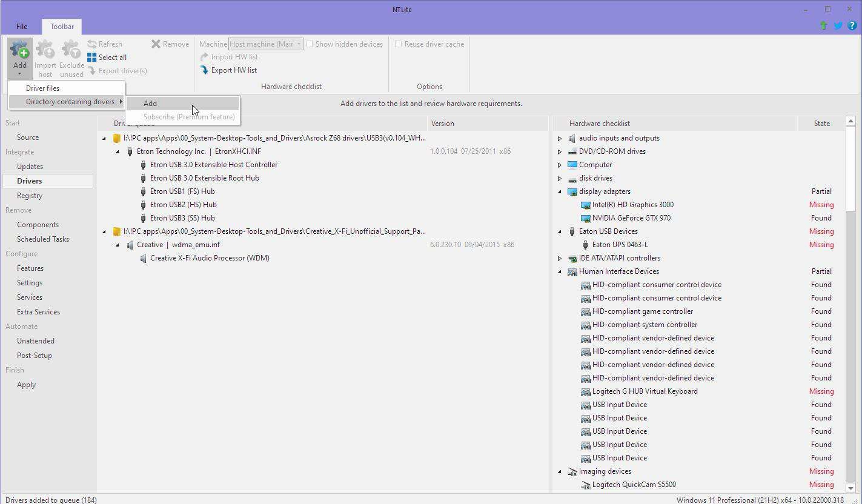
Task: Click the Creative X-Fi Audio Processor speaker icon
Action: [143, 258]
